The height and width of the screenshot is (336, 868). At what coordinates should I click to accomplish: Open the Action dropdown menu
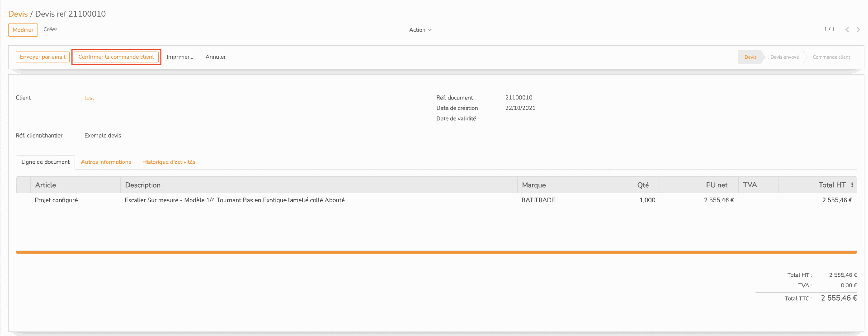(420, 30)
